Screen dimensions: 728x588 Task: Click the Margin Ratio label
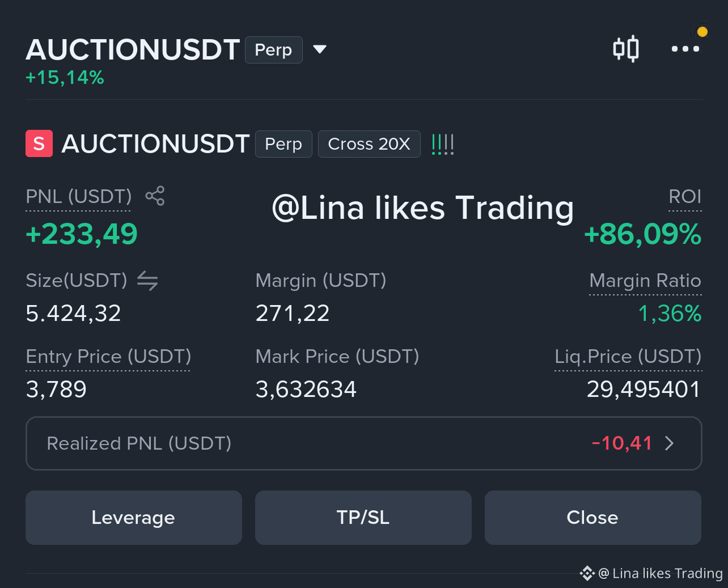click(x=645, y=281)
